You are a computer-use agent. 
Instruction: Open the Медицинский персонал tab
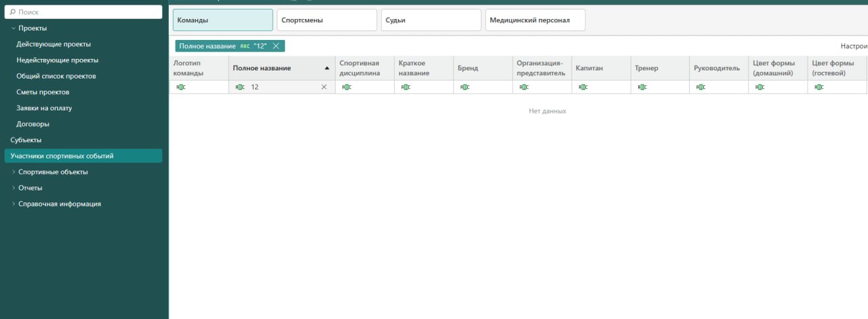tap(534, 20)
